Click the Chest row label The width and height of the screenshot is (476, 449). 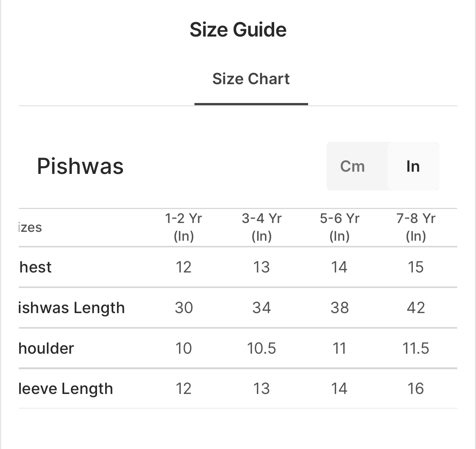click(x=35, y=267)
